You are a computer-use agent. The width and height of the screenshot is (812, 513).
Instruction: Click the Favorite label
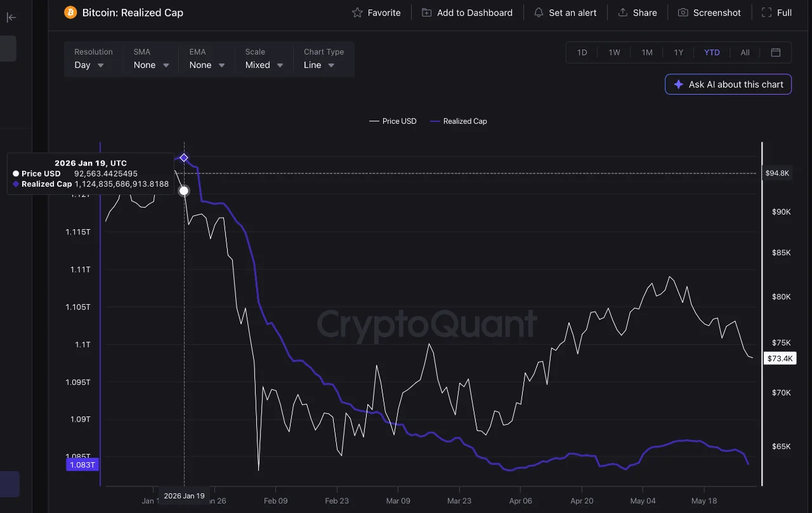384,13
